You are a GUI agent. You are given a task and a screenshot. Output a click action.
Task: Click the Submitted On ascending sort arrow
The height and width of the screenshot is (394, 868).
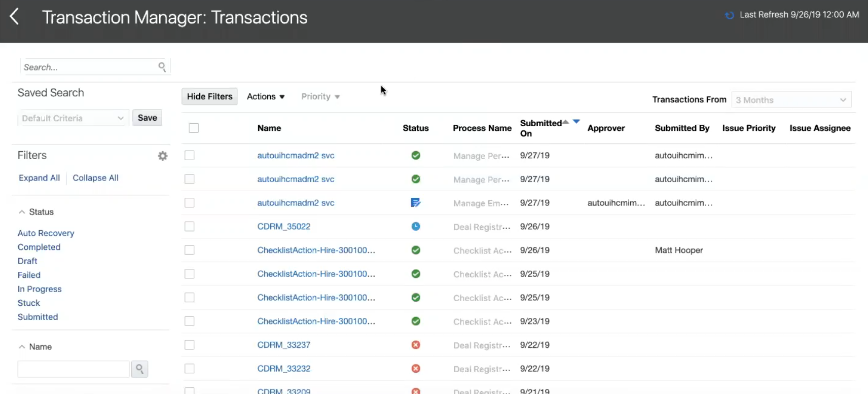[566, 122]
